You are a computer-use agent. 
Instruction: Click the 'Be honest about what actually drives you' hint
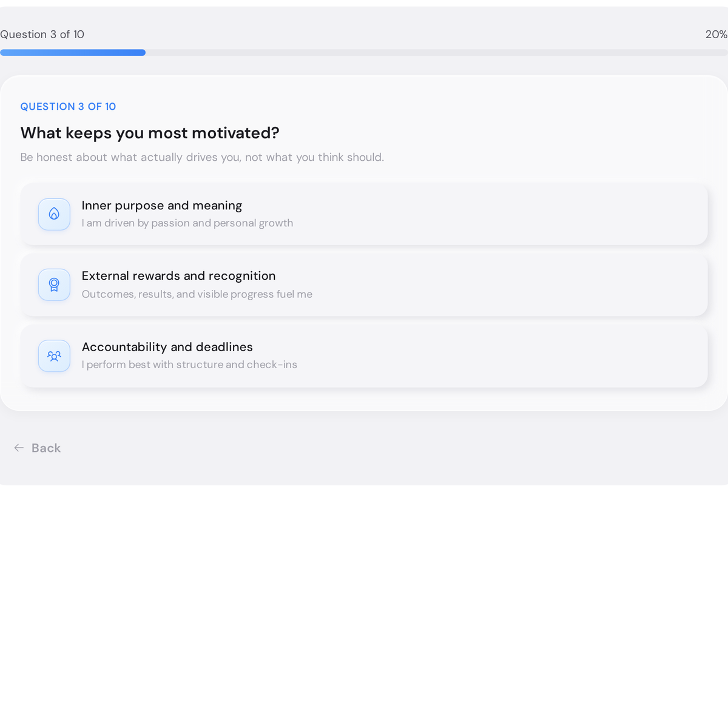pyautogui.click(x=202, y=157)
